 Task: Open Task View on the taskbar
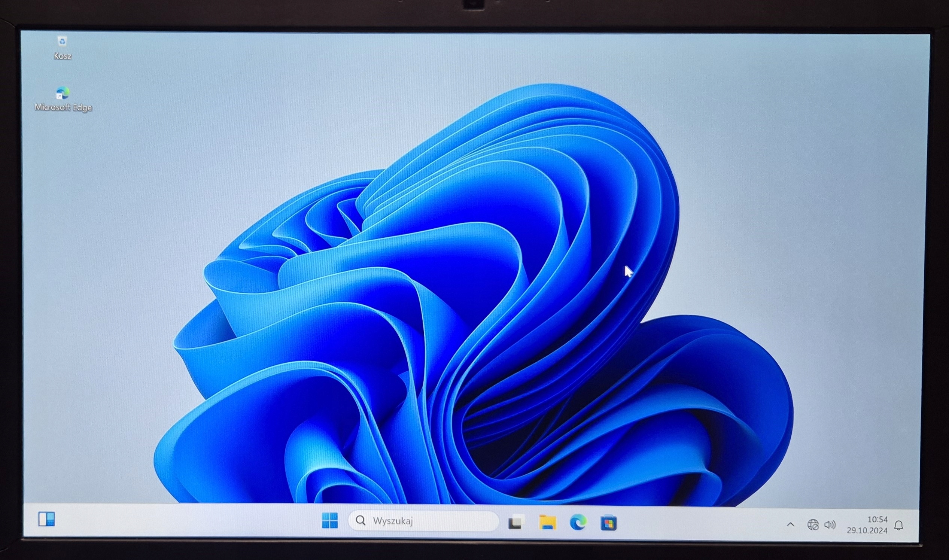point(516,522)
